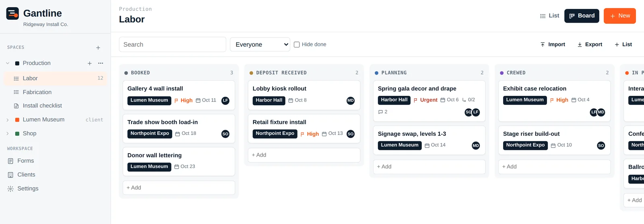Add a card to Booked column

[179, 188]
